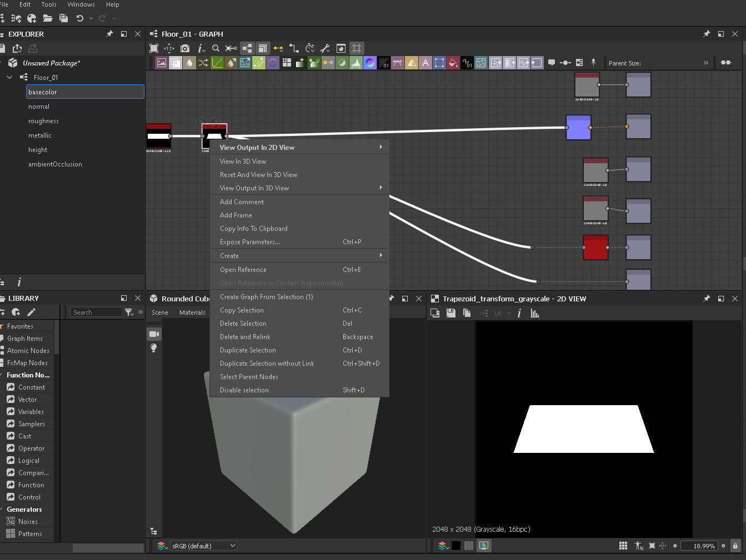Open the Tools menu in the menu bar

[48, 4]
